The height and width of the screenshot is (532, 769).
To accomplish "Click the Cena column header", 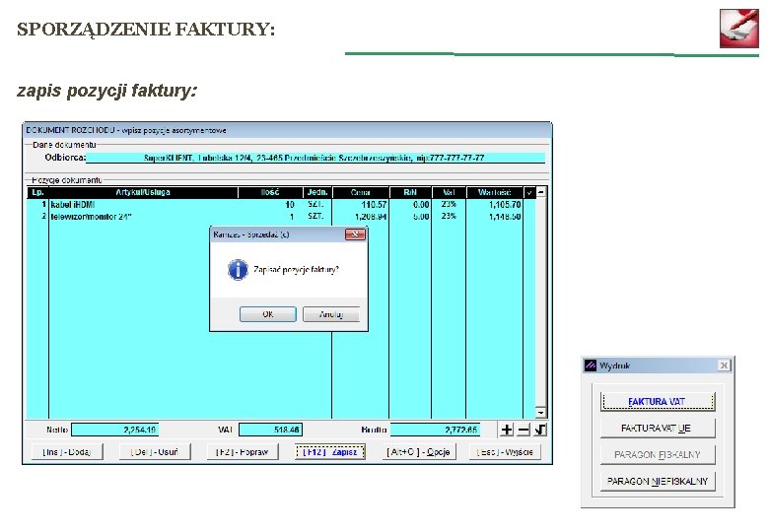I will [361, 192].
